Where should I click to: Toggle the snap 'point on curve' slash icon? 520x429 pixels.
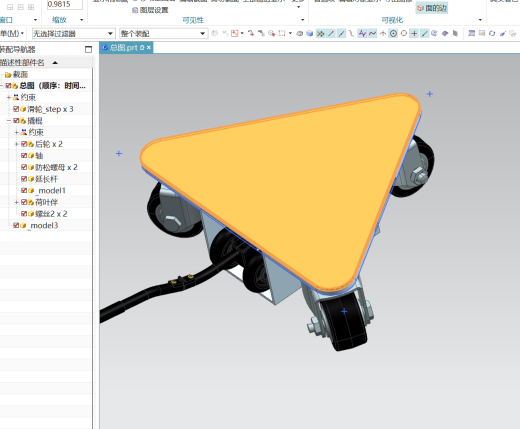click(424, 33)
